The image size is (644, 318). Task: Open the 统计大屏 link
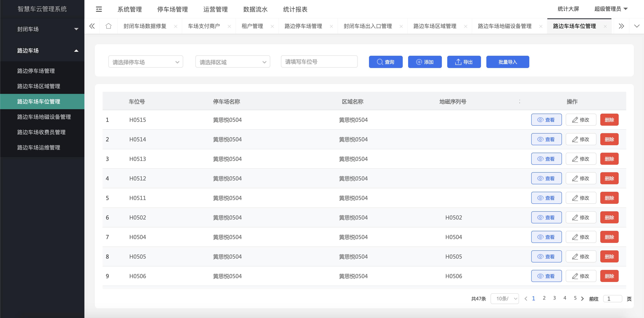click(568, 8)
